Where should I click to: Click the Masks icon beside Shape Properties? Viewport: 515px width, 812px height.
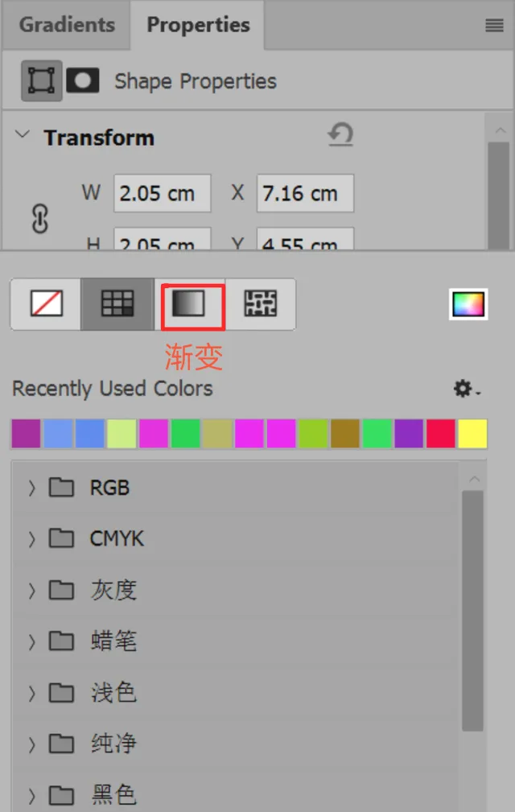coord(83,80)
